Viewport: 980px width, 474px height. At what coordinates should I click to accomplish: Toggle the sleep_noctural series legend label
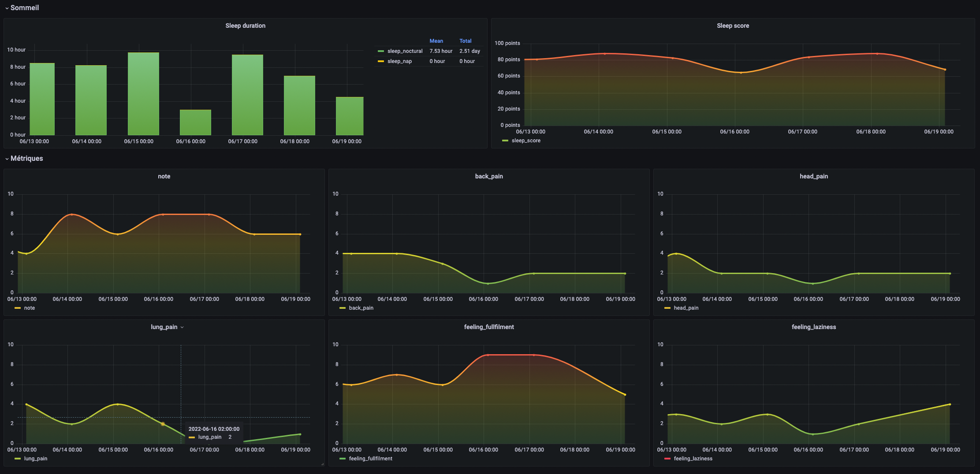(x=405, y=51)
